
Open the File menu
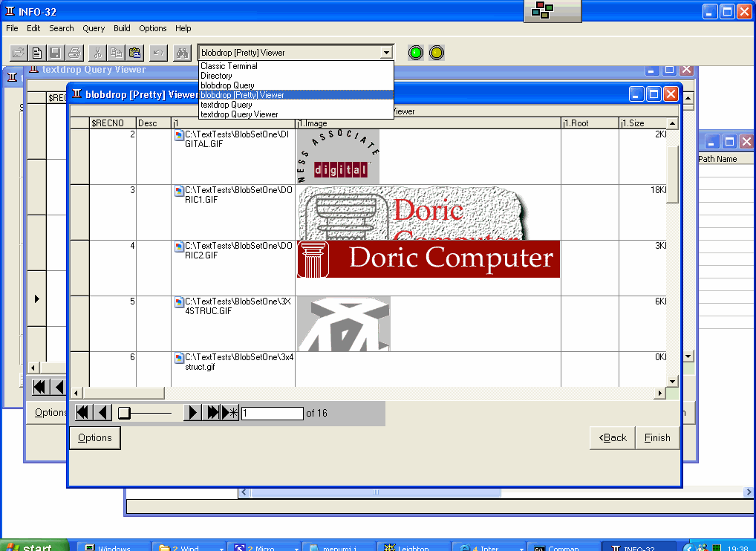pos(12,28)
